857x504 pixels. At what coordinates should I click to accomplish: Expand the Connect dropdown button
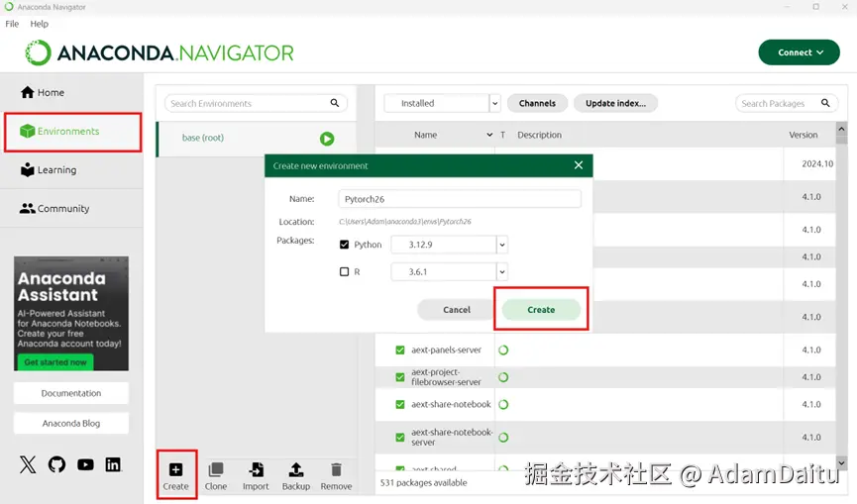[x=800, y=52]
